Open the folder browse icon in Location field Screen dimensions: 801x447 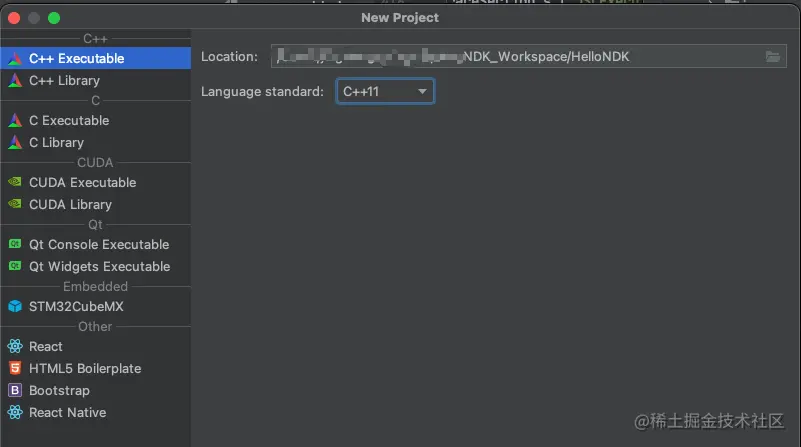click(x=772, y=57)
